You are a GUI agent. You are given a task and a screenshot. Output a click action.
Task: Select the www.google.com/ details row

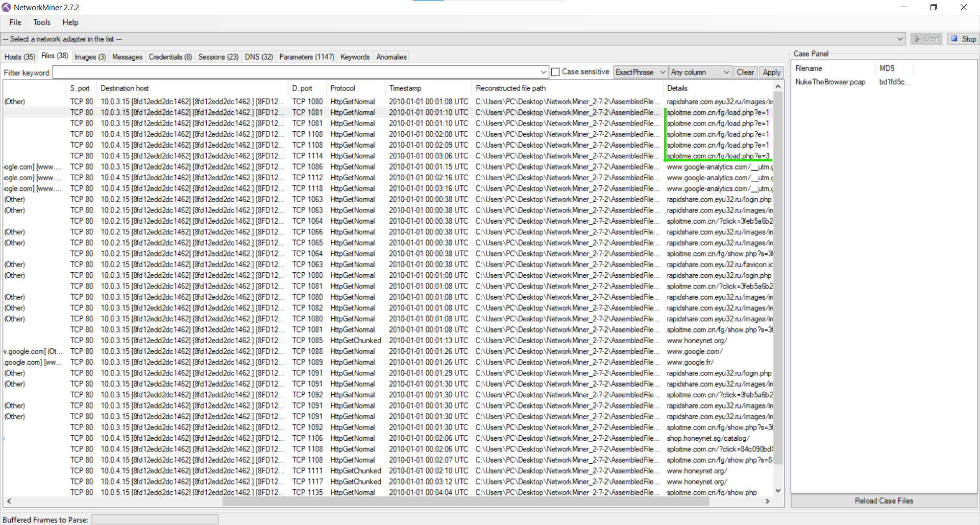click(x=387, y=351)
